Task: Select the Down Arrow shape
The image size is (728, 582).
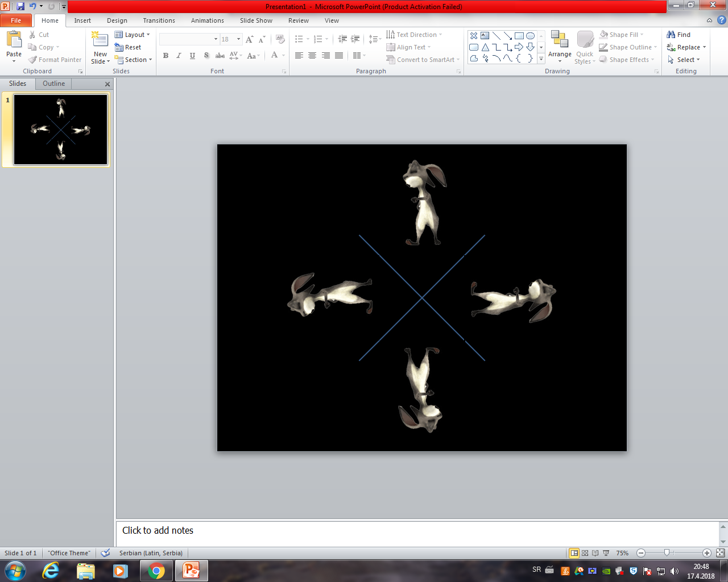Action: (x=530, y=47)
